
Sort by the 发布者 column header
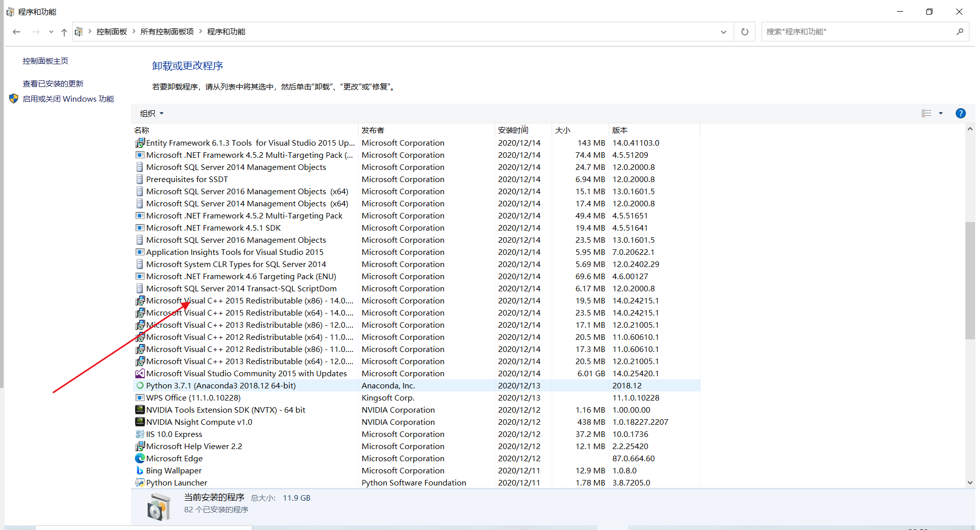coord(426,130)
